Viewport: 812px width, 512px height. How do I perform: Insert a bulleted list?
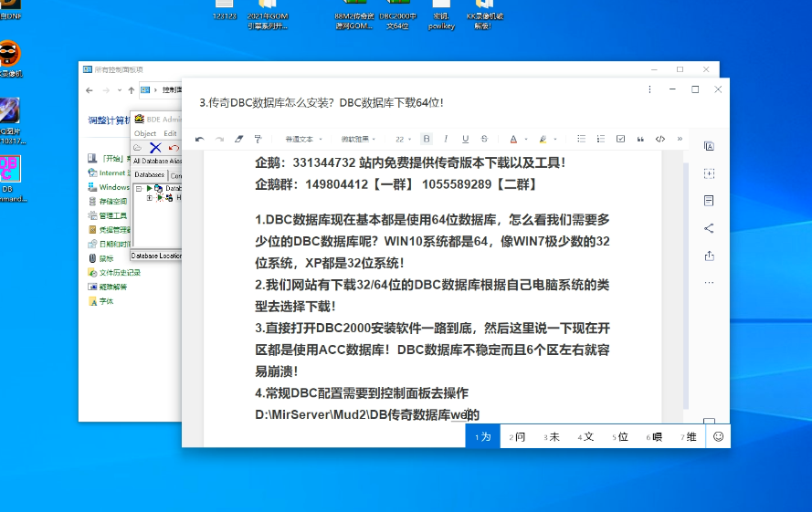coord(581,139)
